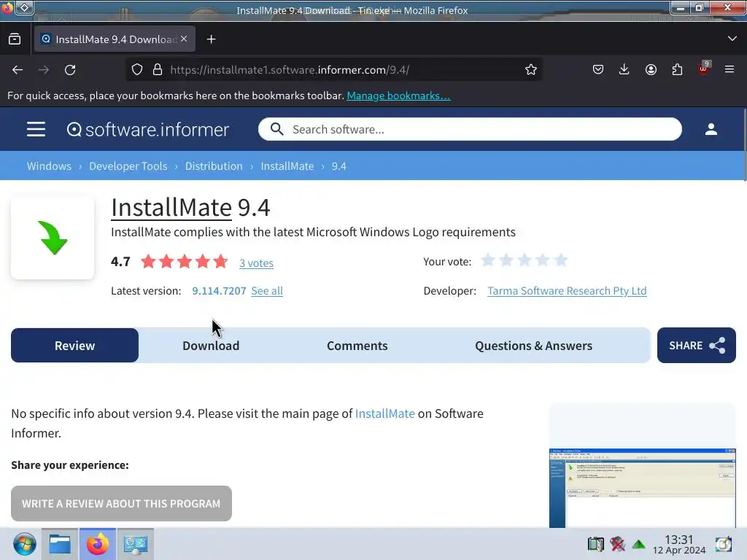The image size is (747, 560).
Task: Reload the page with the refresh icon
Action: 70,70
